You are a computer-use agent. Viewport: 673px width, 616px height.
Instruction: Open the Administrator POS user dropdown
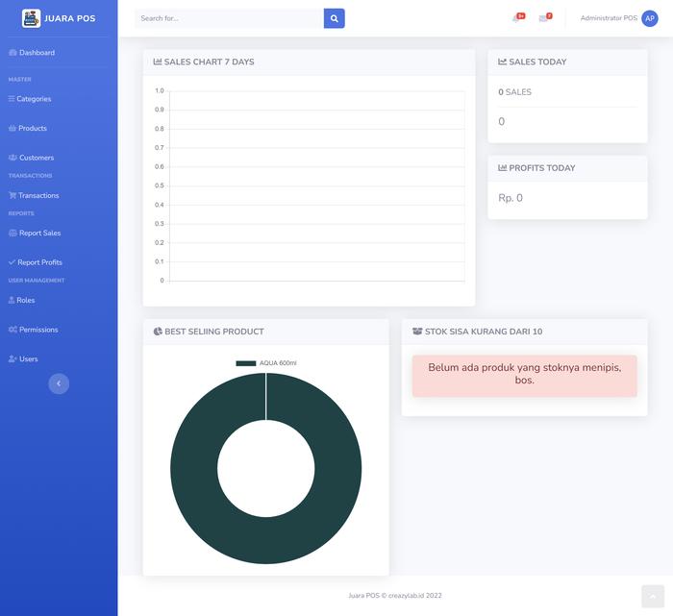tap(609, 18)
